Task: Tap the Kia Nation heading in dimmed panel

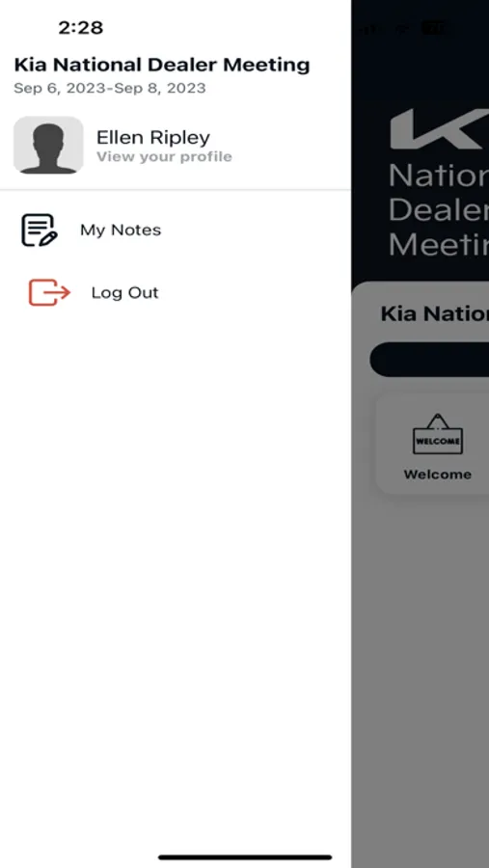Action: pyautogui.click(x=435, y=313)
